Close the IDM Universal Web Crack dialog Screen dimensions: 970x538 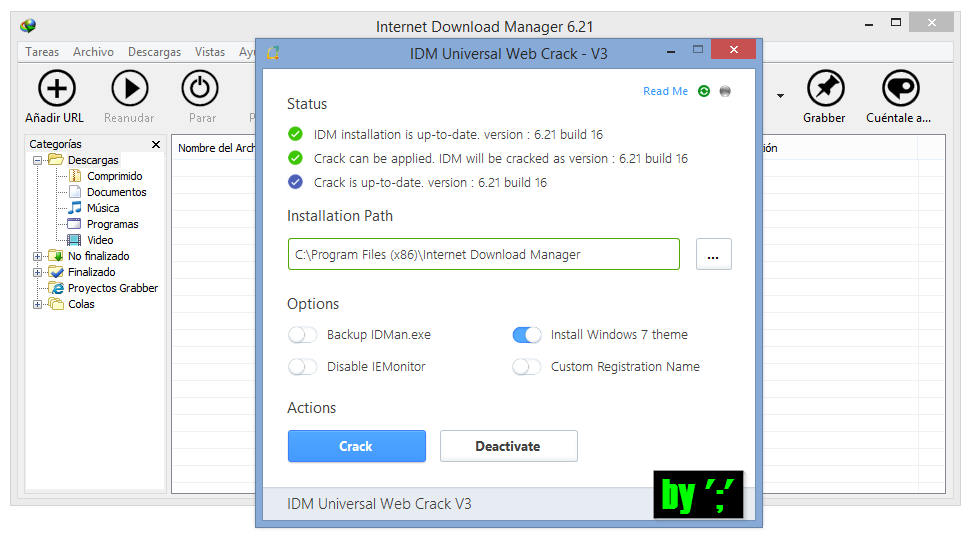point(734,49)
